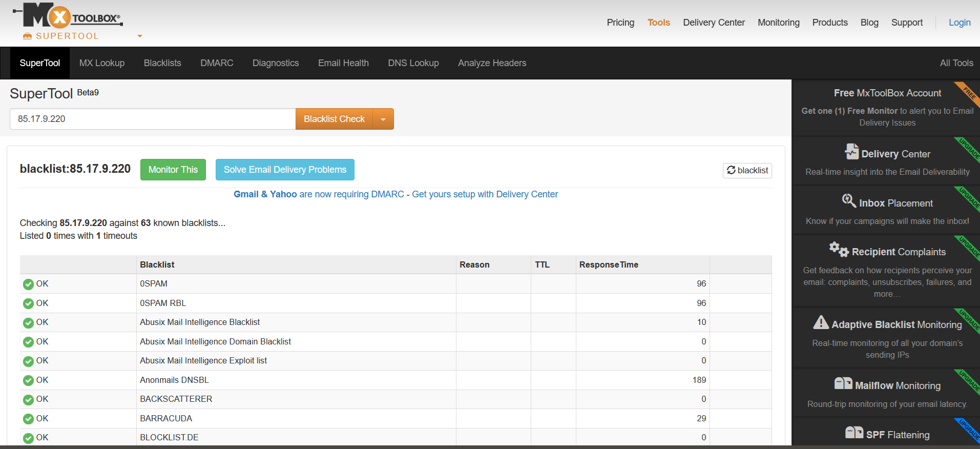Screen dimensions: 980x449
Task: Open the Email Health tab
Action: coord(343,63)
